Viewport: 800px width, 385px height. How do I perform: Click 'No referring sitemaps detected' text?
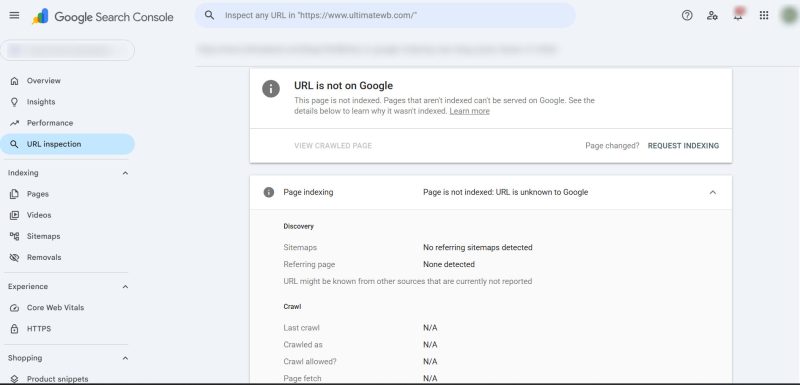pyautogui.click(x=478, y=247)
